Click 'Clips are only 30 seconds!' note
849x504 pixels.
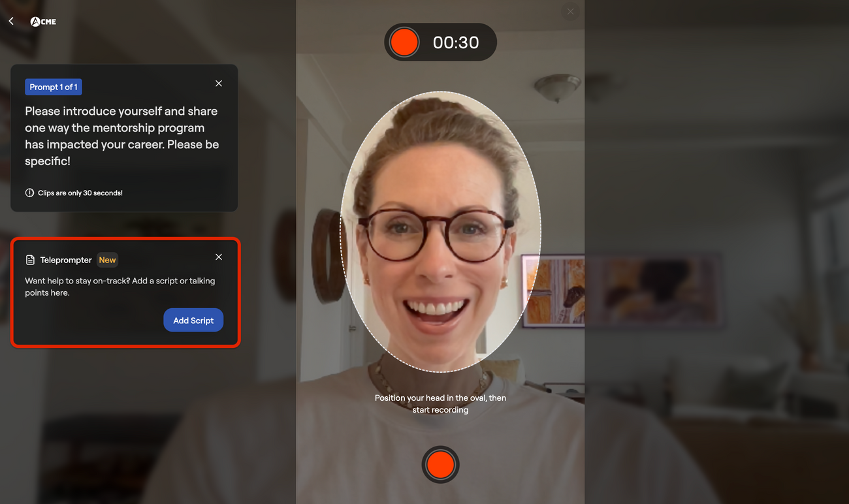pos(80,193)
